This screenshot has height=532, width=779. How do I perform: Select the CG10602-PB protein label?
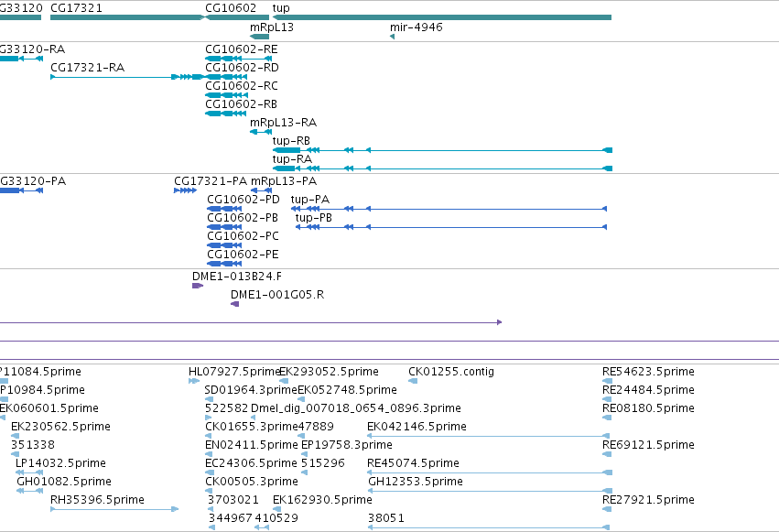[243, 218]
